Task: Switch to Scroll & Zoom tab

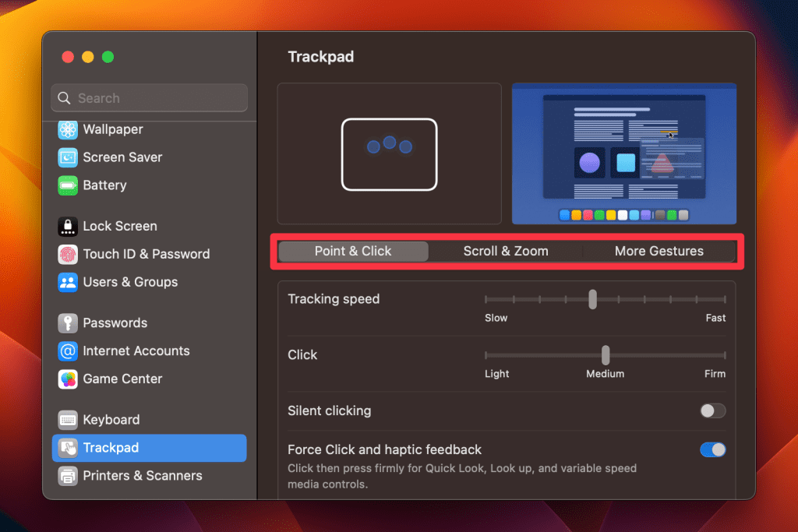Action: 505,252
